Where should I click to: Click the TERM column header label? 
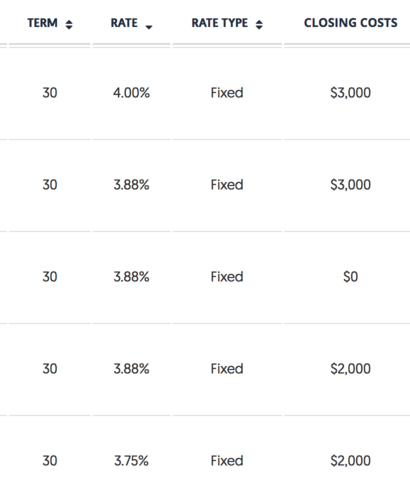click(43, 23)
